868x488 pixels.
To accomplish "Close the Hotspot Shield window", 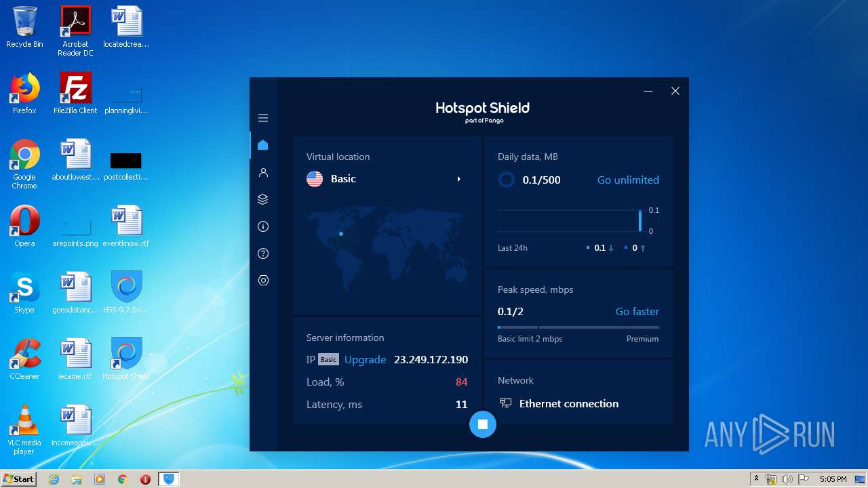I will [675, 91].
